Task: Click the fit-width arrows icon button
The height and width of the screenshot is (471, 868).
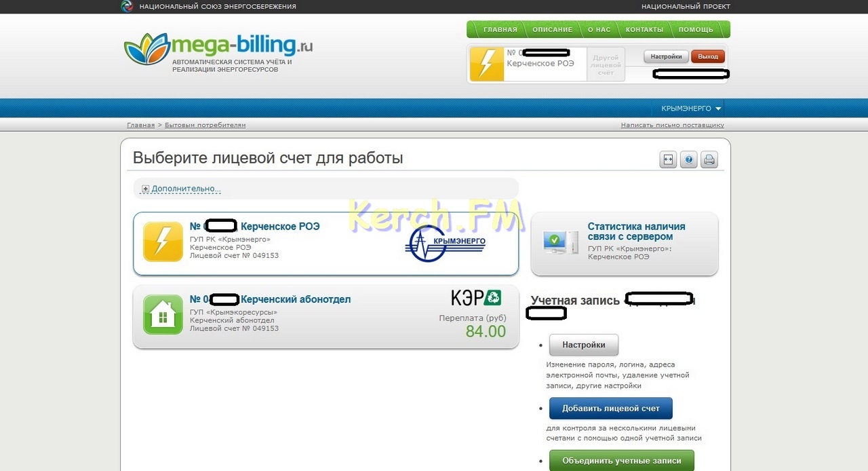Action: (668, 159)
